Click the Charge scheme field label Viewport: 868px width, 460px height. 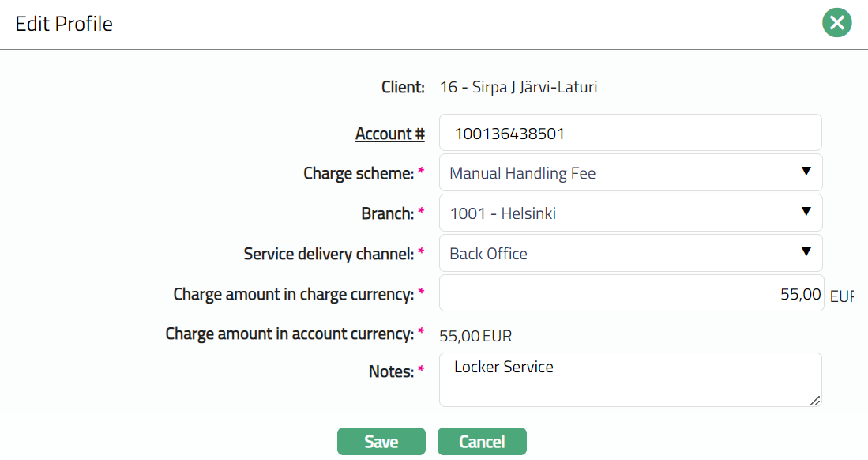[359, 173]
